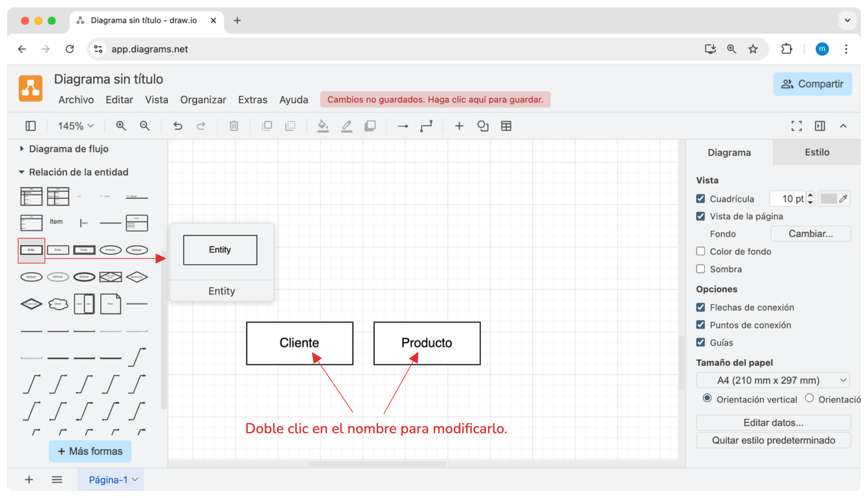Click the undo arrow in toolbar

point(178,126)
